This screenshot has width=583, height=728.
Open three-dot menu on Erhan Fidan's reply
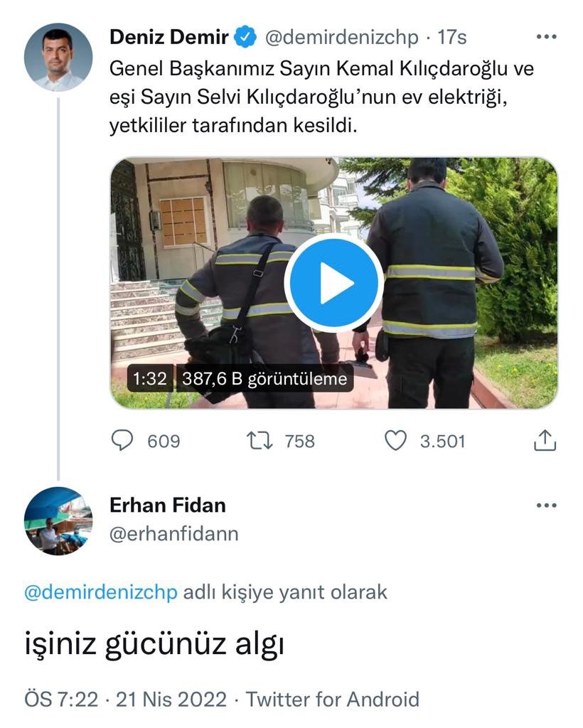[x=546, y=505]
